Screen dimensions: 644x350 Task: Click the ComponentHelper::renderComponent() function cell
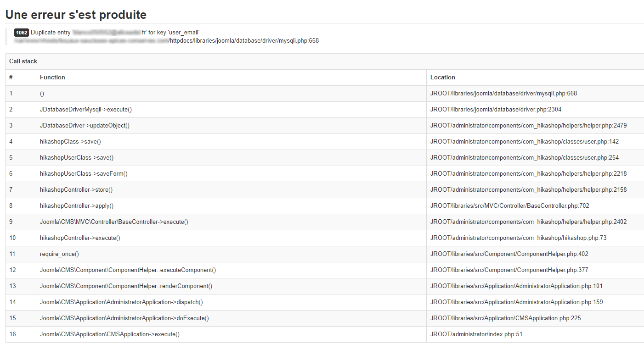point(126,286)
